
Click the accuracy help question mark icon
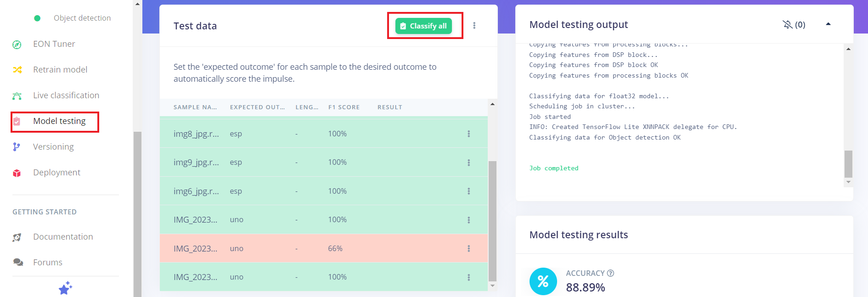click(610, 273)
